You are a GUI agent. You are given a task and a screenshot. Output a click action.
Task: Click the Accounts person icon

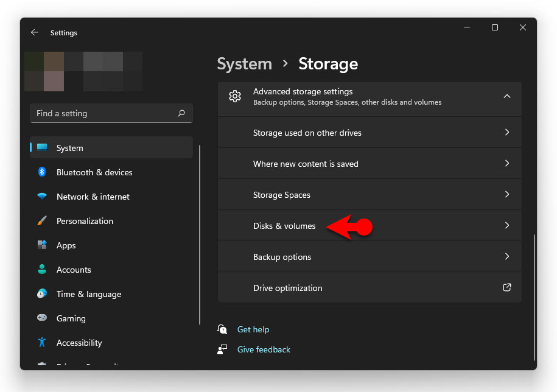[42, 270]
